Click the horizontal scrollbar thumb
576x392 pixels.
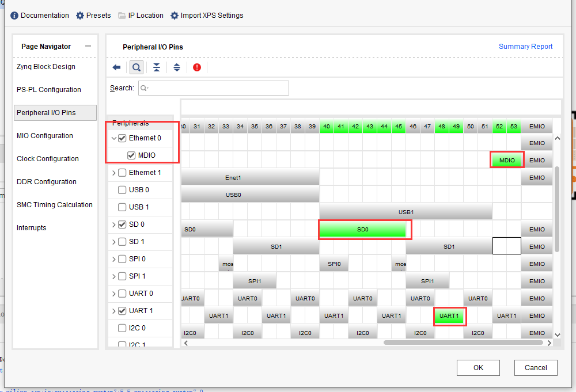pyautogui.click(x=463, y=342)
